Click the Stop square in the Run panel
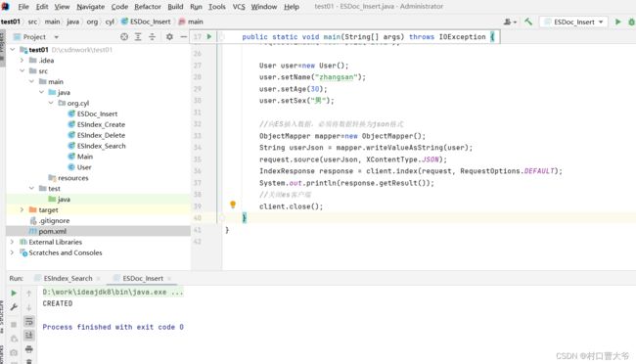This screenshot has width=636, height=364. (x=14, y=324)
